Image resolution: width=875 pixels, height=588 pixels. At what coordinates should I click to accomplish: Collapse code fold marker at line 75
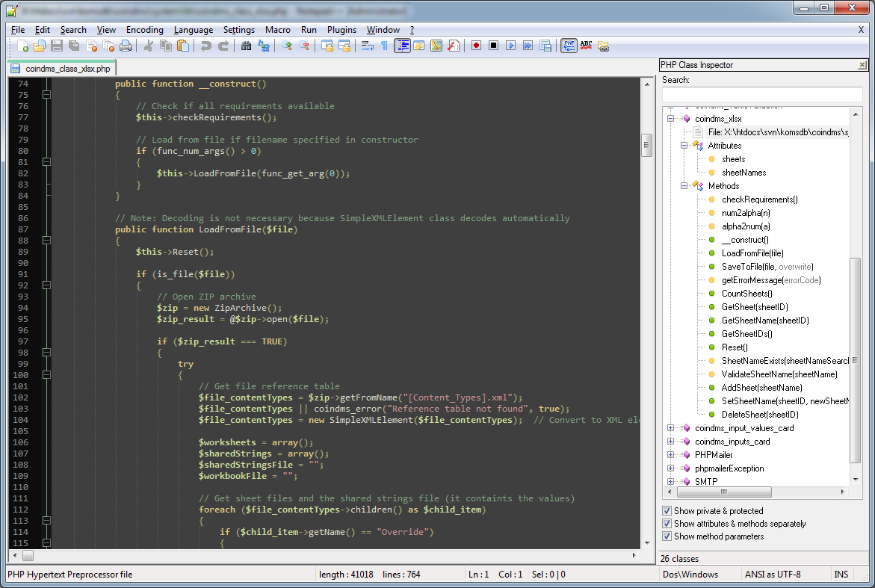pyautogui.click(x=46, y=95)
